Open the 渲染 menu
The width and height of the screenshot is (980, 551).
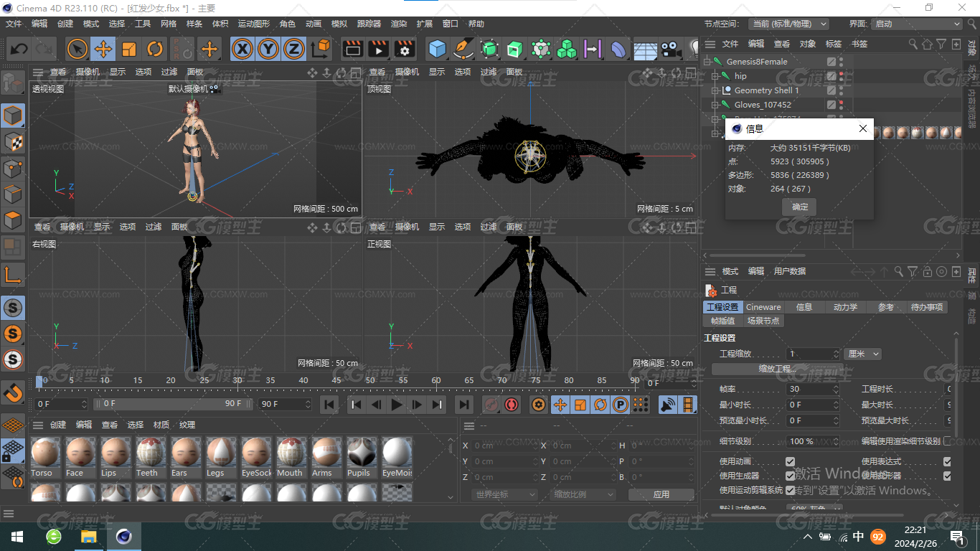click(399, 24)
